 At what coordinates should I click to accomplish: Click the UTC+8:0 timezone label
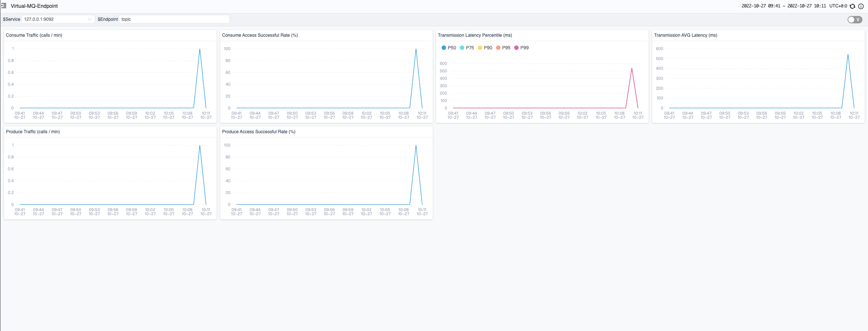point(838,6)
